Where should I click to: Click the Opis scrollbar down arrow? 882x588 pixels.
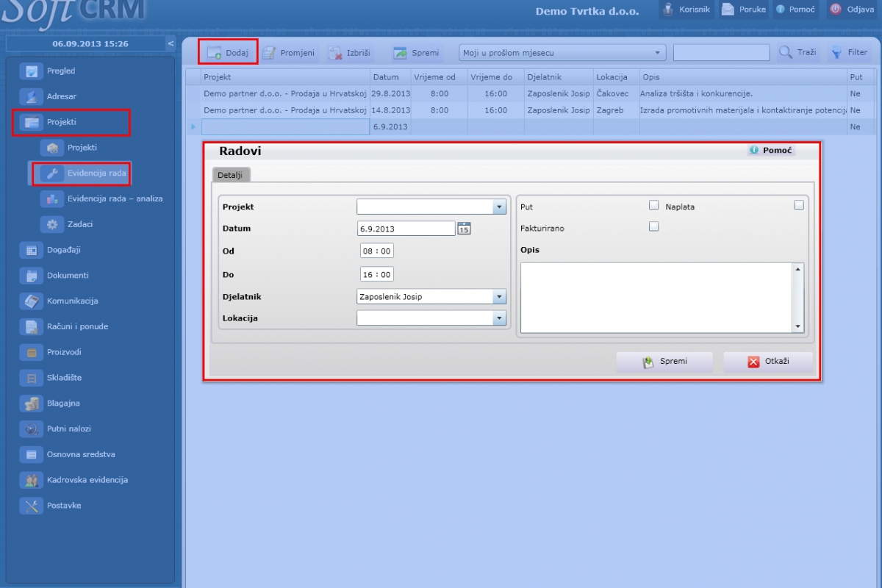click(x=798, y=327)
